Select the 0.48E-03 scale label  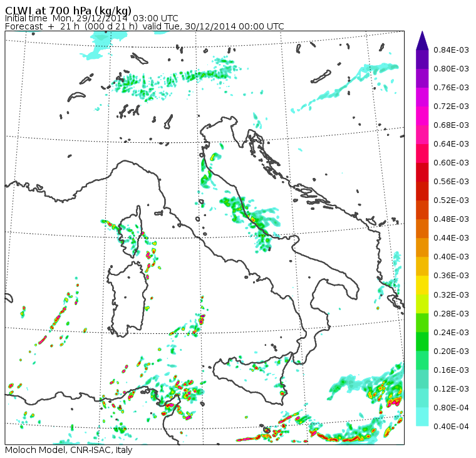point(451,219)
